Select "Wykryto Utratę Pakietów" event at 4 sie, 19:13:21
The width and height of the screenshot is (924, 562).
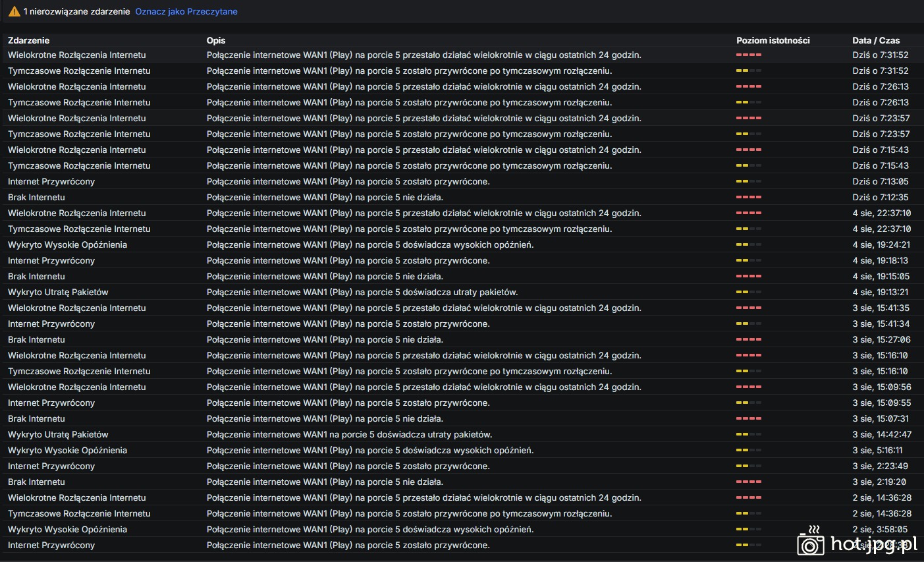tap(58, 292)
